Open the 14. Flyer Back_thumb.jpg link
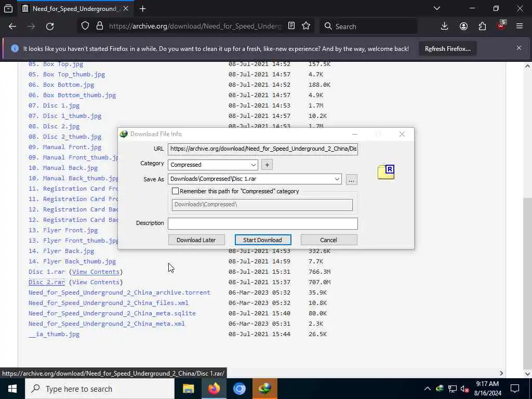Screen dimensions: 532x399 pyautogui.click(x=72, y=262)
